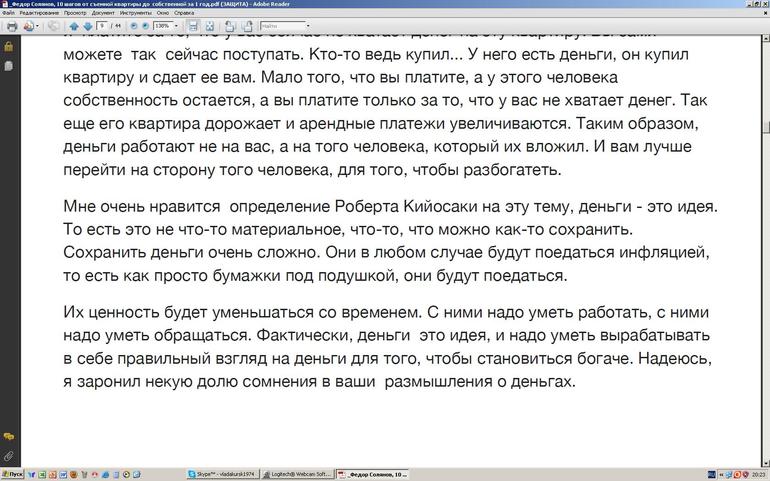Open the Comments panel in sidebar
The height and width of the screenshot is (481, 770).
tap(9, 437)
